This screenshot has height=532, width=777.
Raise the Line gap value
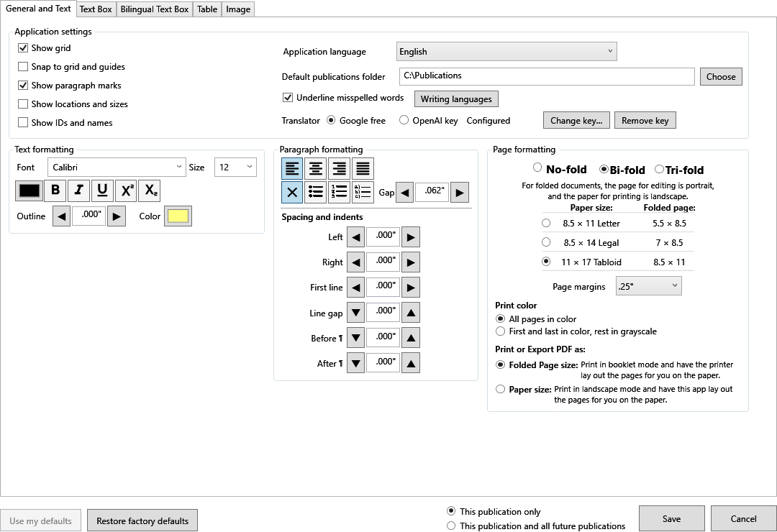411,313
